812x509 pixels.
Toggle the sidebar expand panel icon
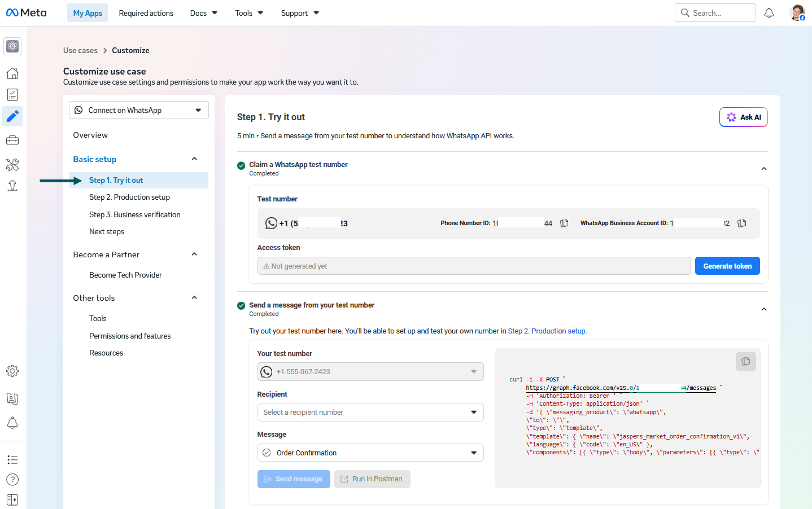coord(12,500)
